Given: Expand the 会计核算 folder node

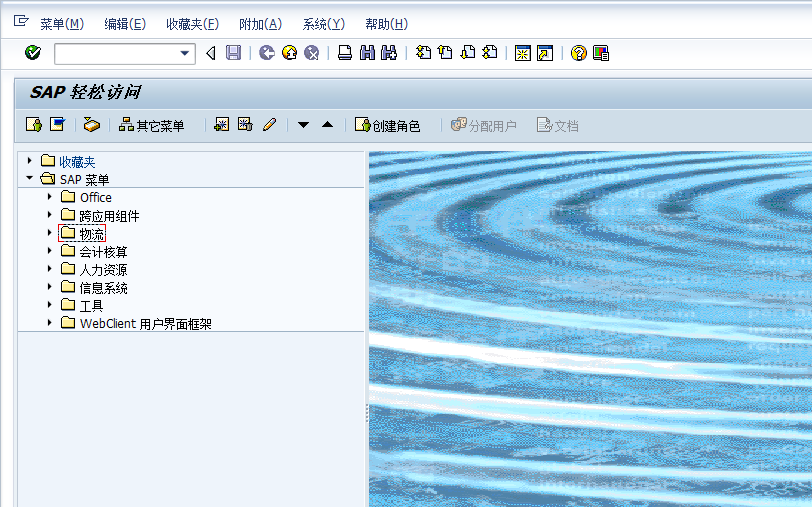Looking at the screenshot, I should pyautogui.click(x=50, y=251).
